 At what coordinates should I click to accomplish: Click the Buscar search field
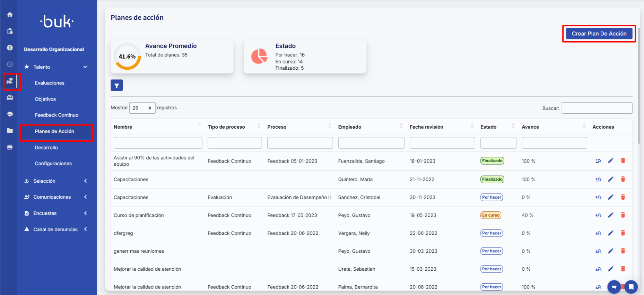click(597, 108)
